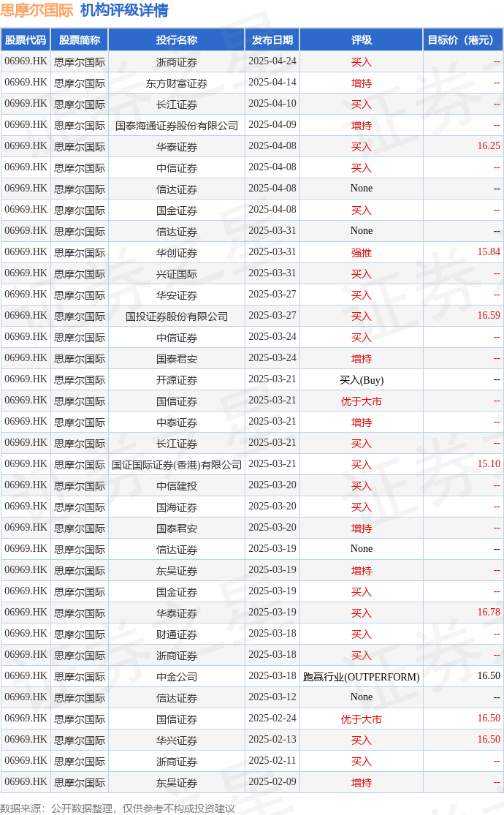Click None rating dated 2025-03-12
This screenshot has height=815, width=504.
[x=361, y=697]
